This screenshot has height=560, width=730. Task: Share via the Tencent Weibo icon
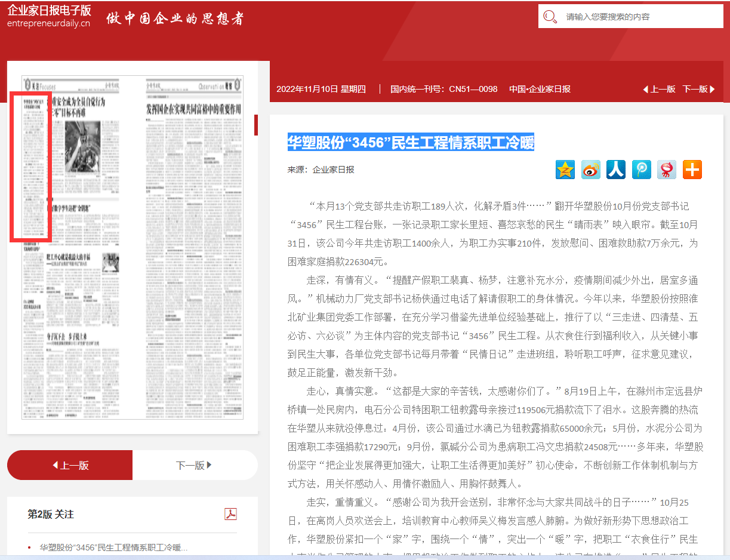tap(641, 170)
